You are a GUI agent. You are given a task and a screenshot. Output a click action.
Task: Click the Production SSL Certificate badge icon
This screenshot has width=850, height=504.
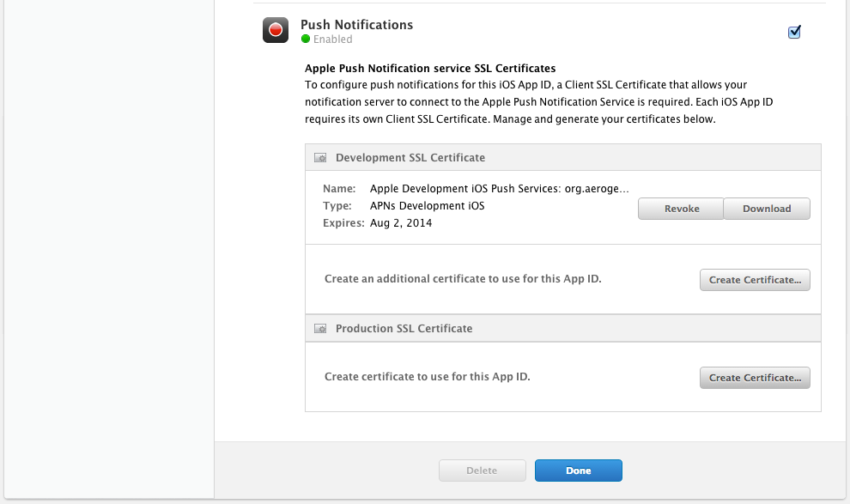(x=319, y=328)
